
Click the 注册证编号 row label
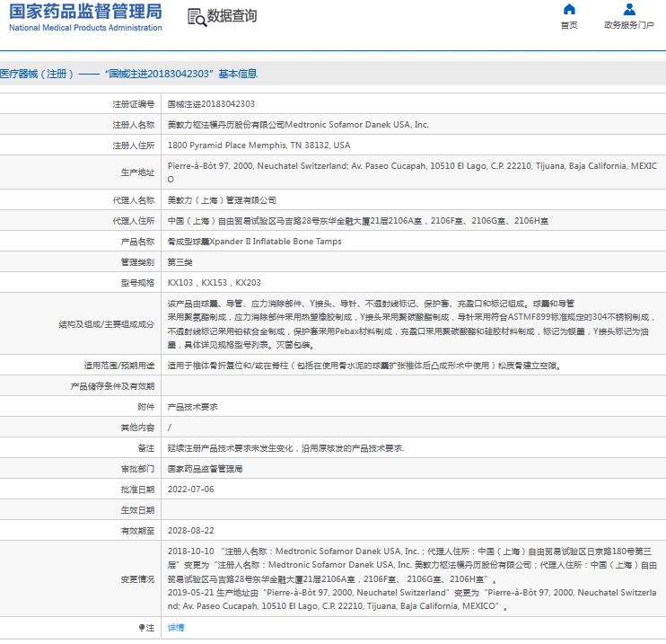[134, 103]
